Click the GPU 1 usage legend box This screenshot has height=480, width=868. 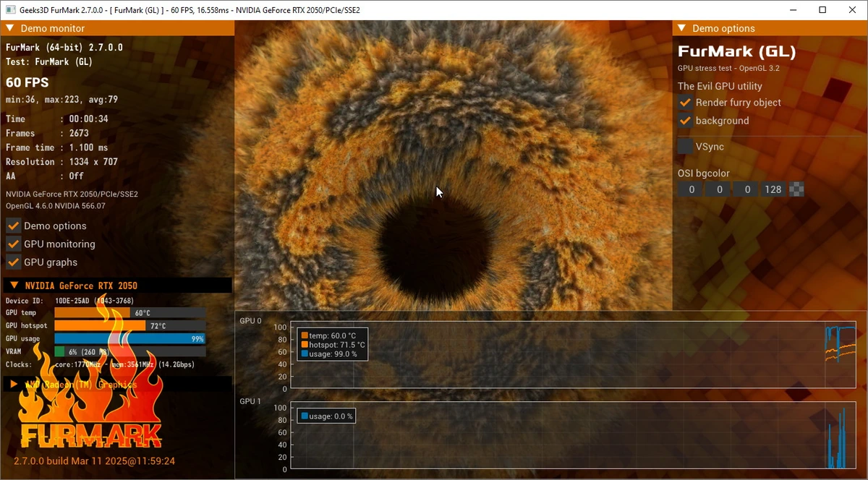coord(326,416)
